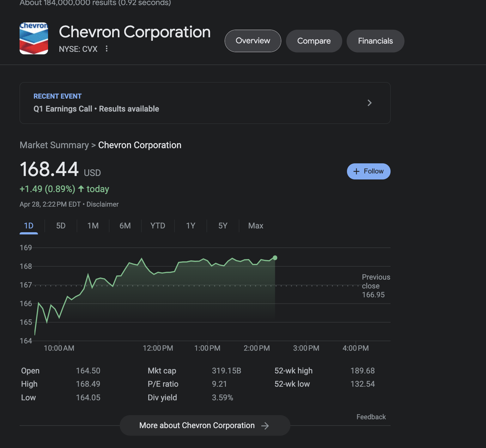This screenshot has height=448, width=486.
Task: Click the Chevron logo icon
Action: (34, 39)
